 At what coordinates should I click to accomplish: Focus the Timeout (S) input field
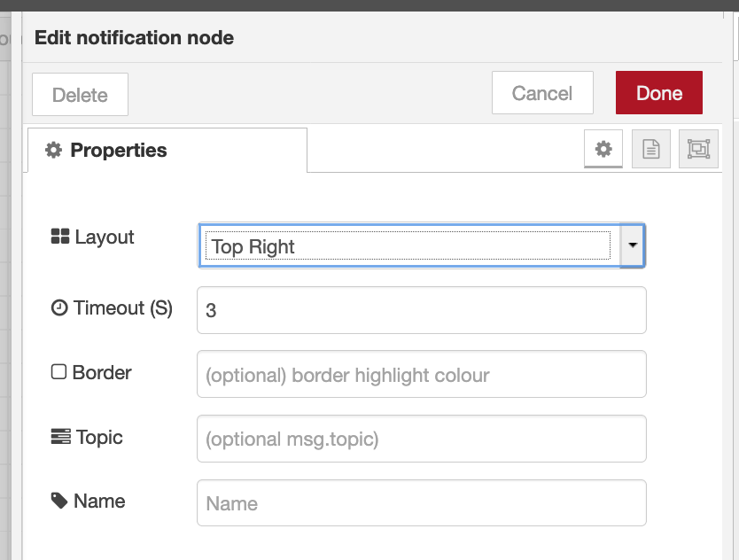[421, 310]
